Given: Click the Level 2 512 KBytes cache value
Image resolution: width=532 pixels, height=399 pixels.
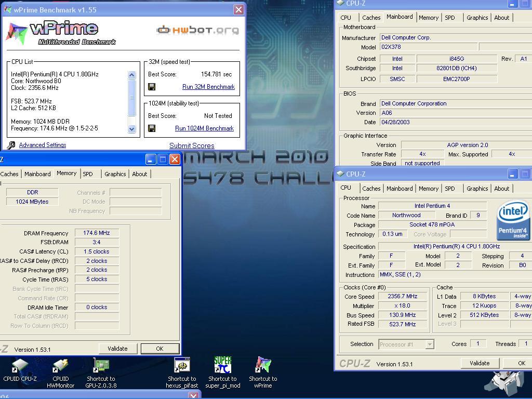Looking at the screenshot, I should point(484,315).
